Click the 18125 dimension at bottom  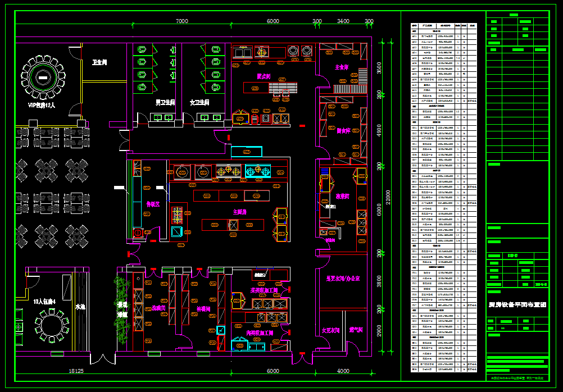[x=76, y=371]
